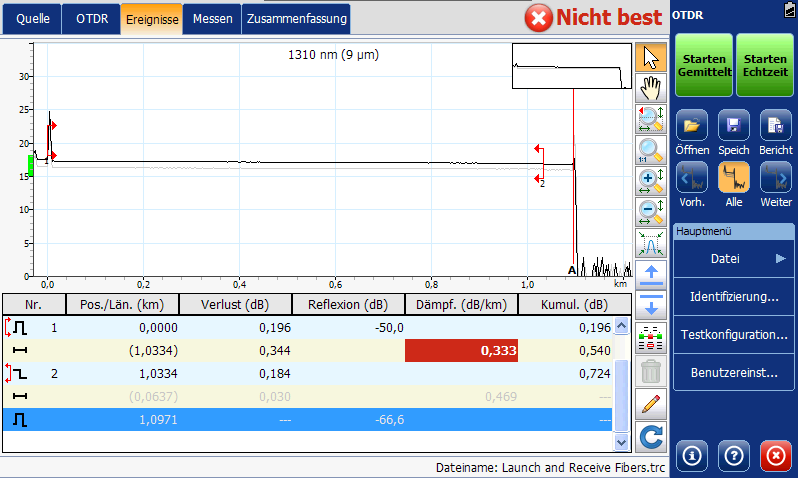Open the Zusammenfassung tab
798x478 pixels.
coord(297,18)
